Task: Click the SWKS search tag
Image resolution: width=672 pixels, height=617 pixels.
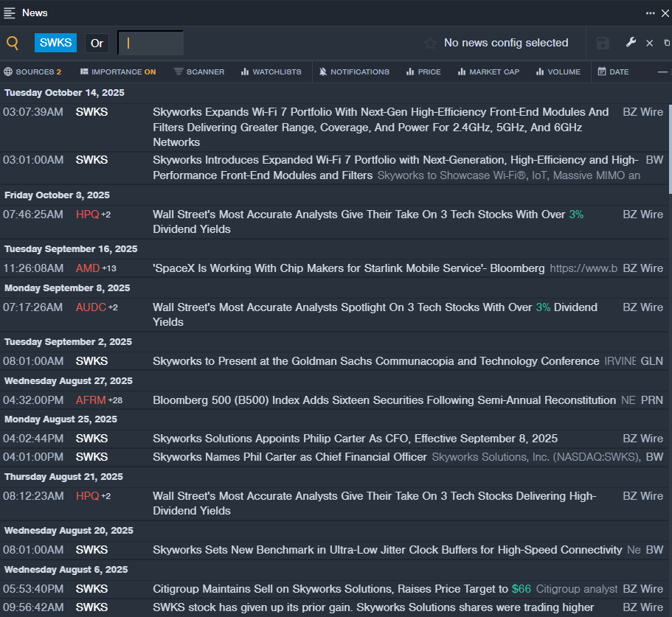Action: pos(55,43)
